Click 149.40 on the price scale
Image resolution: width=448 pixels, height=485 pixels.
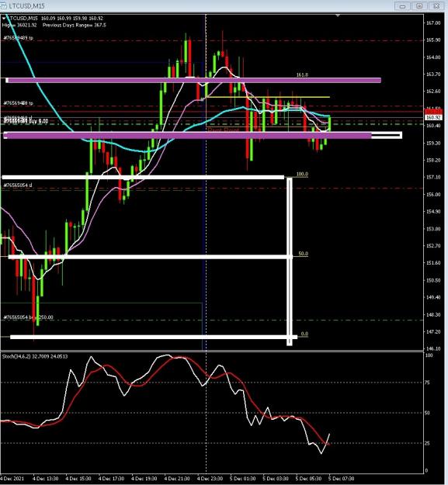pyautogui.click(x=433, y=297)
